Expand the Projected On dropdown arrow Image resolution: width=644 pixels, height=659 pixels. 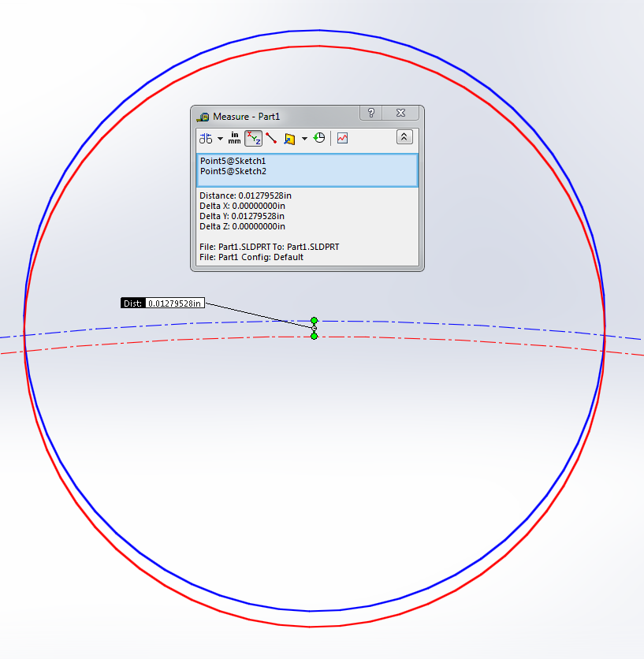[304, 139]
